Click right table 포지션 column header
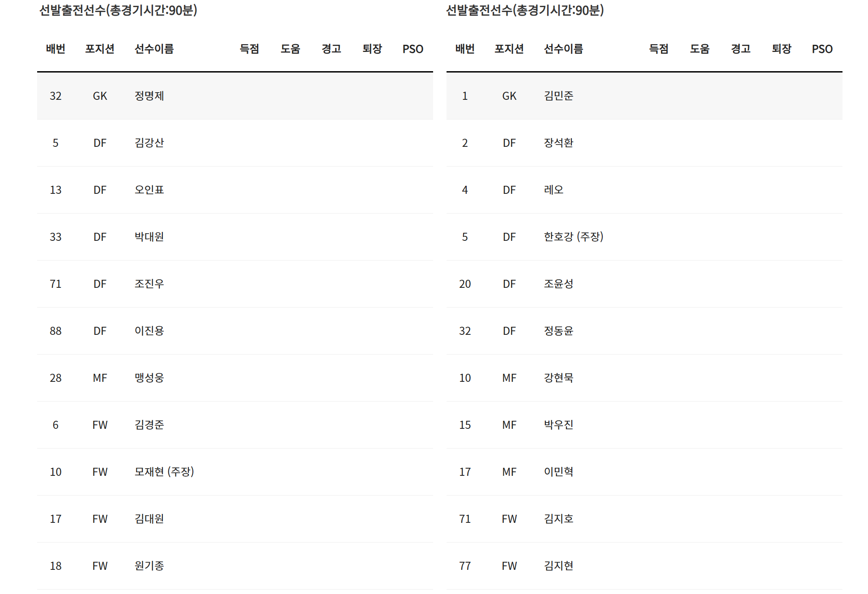 (x=509, y=49)
